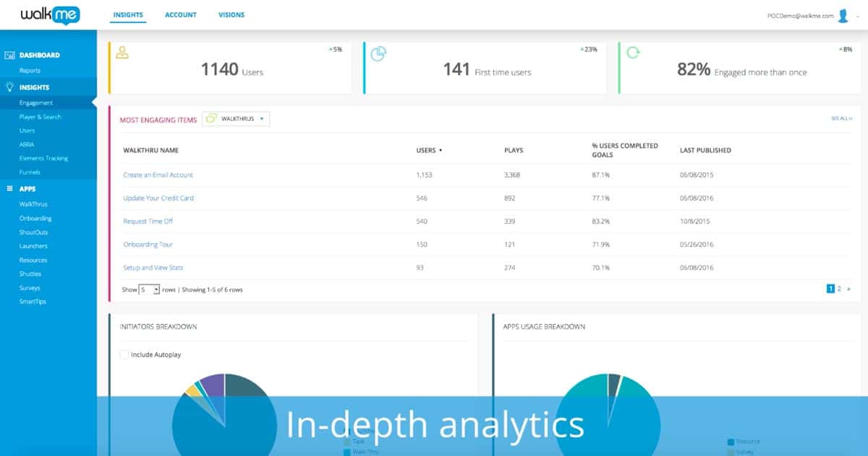Click the Apps grid icon in the sidebar
The image size is (868, 456).
10,189
